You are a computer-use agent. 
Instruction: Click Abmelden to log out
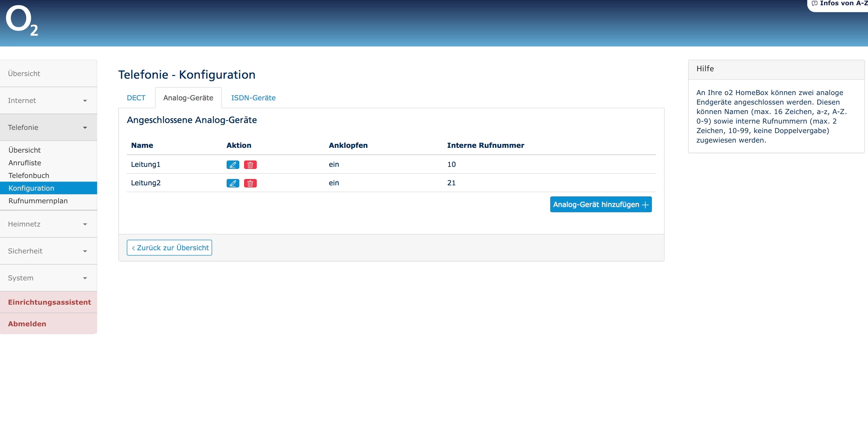point(27,324)
